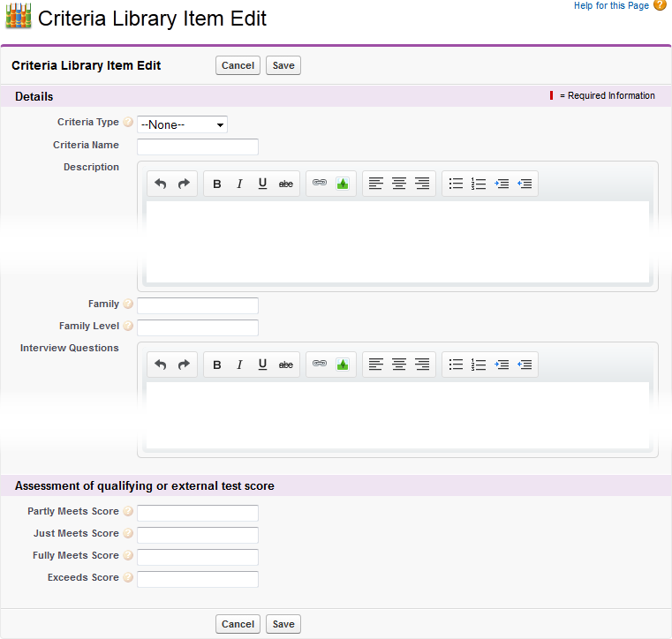
Task: Increase indent in Interview Questions editor
Action: (x=502, y=365)
